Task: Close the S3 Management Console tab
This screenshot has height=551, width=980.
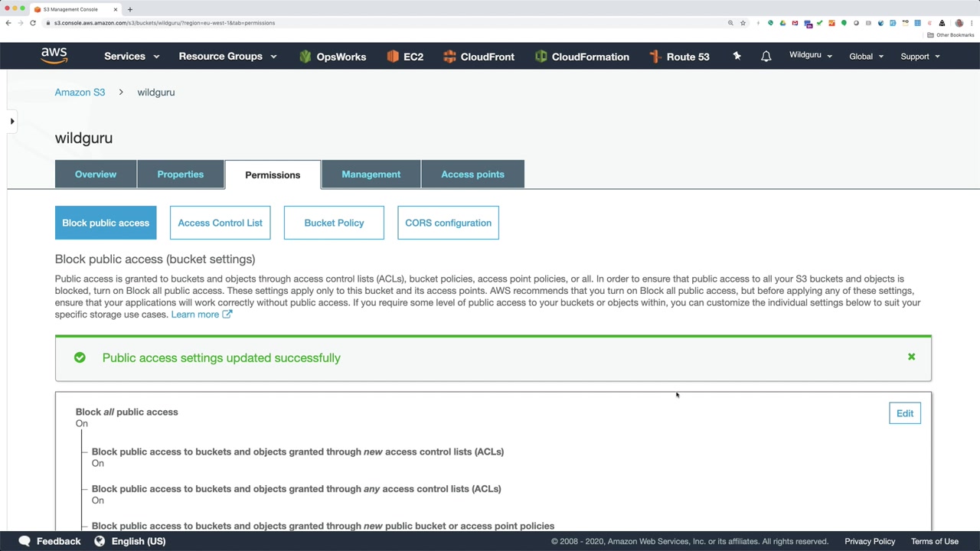Action: (116, 9)
